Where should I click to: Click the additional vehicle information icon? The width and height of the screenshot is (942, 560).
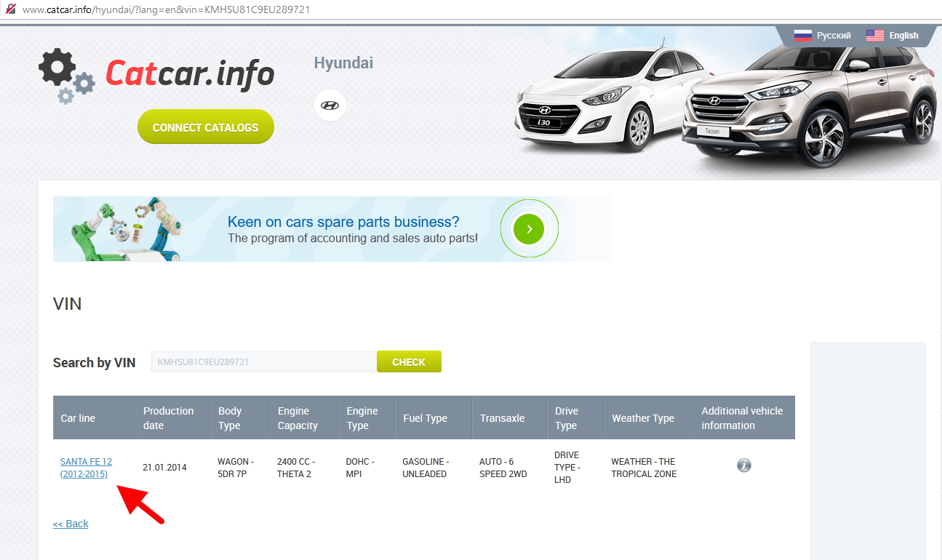click(743, 465)
